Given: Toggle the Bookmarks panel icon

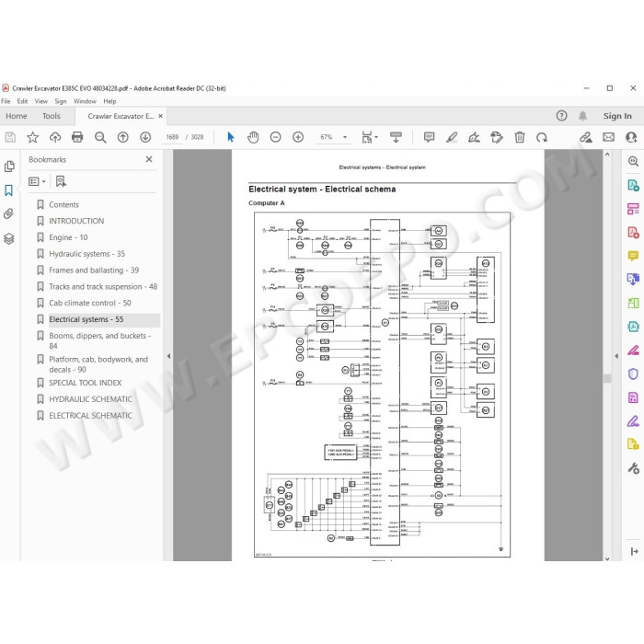Looking at the screenshot, I should click(x=9, y=190).
